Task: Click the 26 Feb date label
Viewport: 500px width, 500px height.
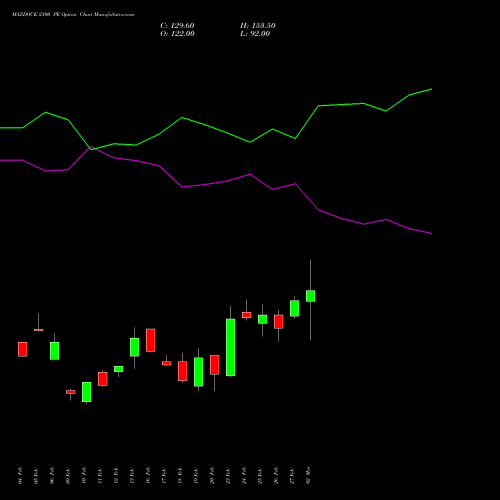Action: tap(276, 476)
